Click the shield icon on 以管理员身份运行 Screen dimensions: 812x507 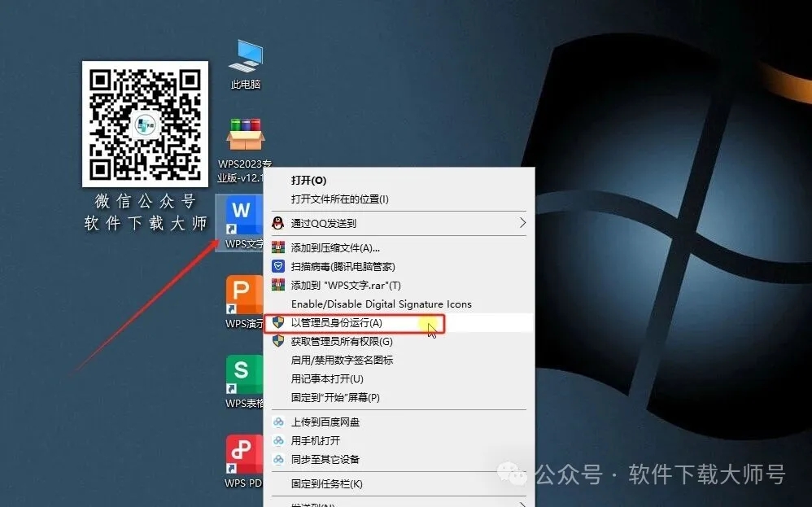pos(278,323)
